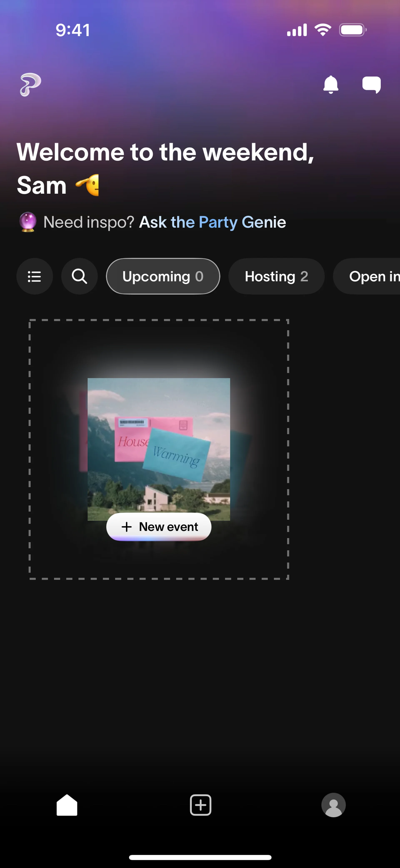The image size is (400, 868).
Task: Go to Home tab icon
Action: 67,805
